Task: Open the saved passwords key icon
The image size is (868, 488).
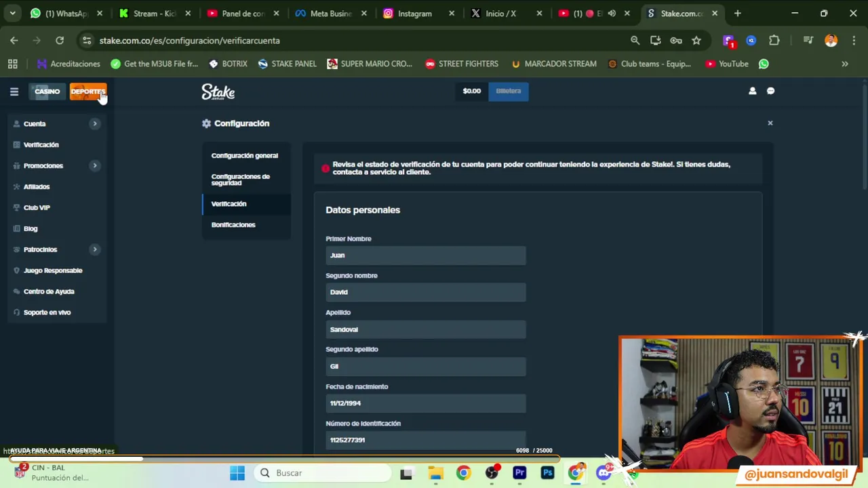Action: click(676, 41)
